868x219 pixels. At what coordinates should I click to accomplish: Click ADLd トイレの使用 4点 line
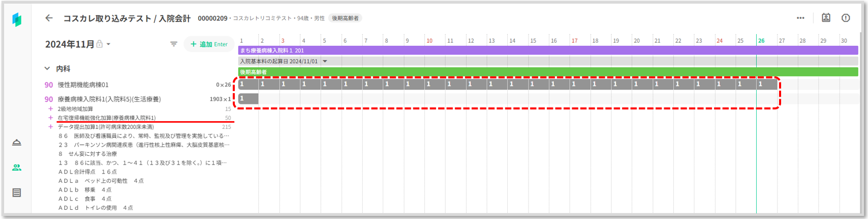(96, 208)
